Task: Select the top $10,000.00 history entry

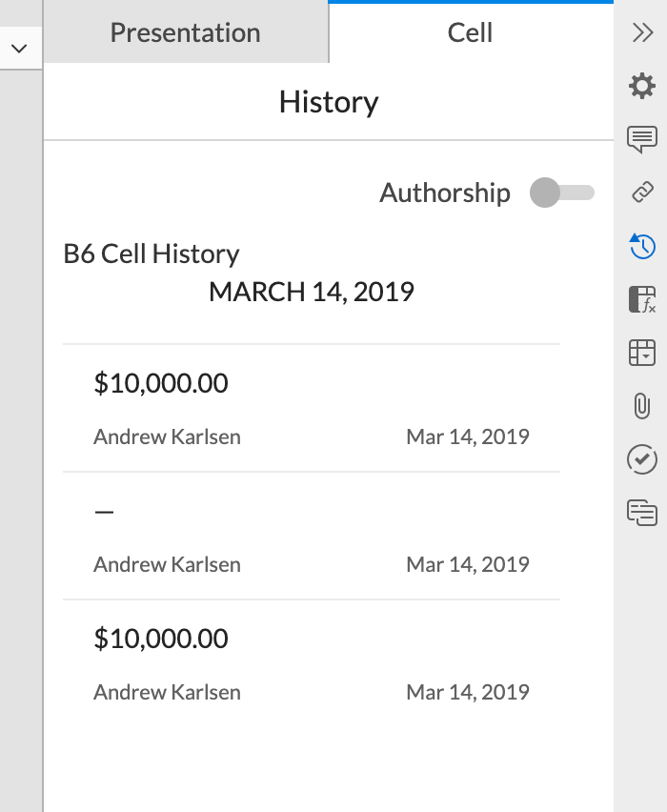Action: tap(311, 408)
